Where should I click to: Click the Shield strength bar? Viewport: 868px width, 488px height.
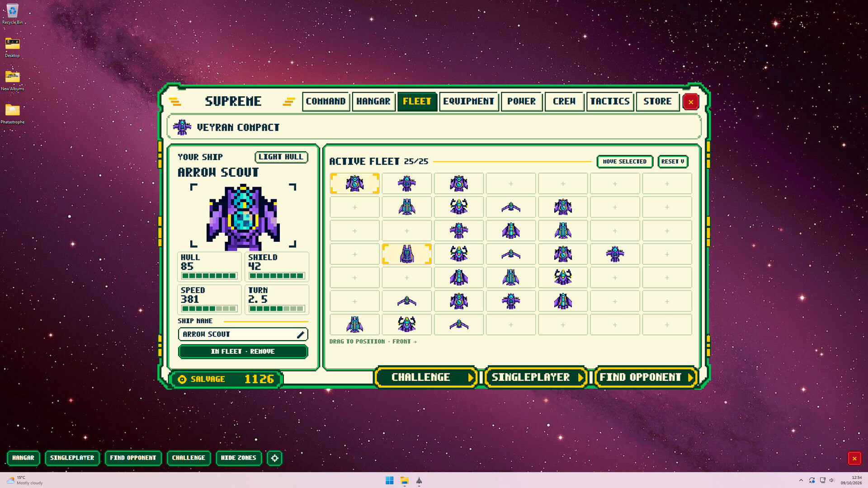[276, 276]
